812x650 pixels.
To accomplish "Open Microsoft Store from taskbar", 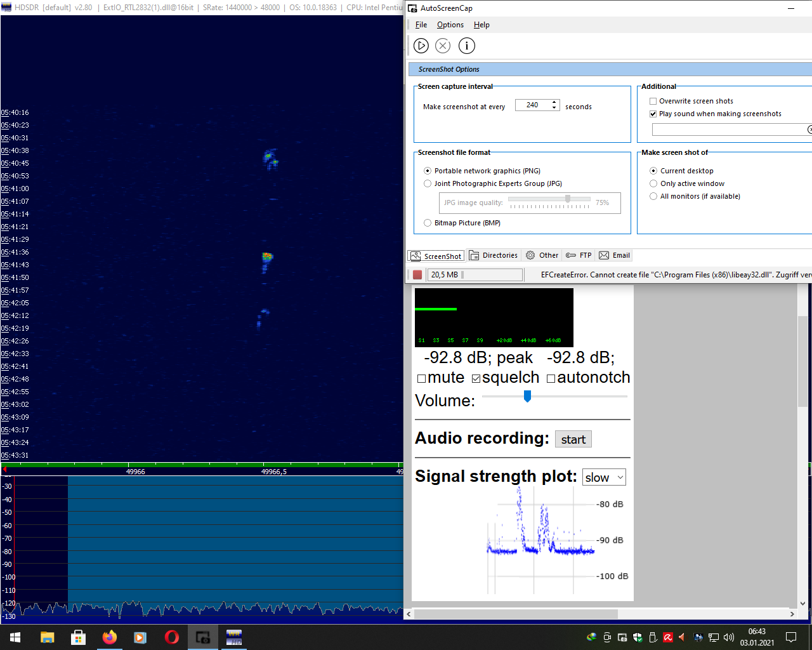I will click(79, 637).
